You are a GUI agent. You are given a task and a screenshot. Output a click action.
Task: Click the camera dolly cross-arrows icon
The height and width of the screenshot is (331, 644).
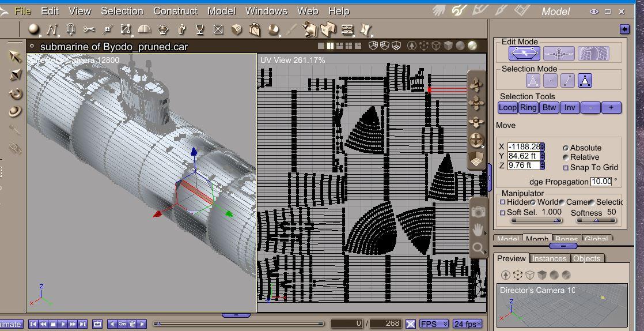[476, 85]
